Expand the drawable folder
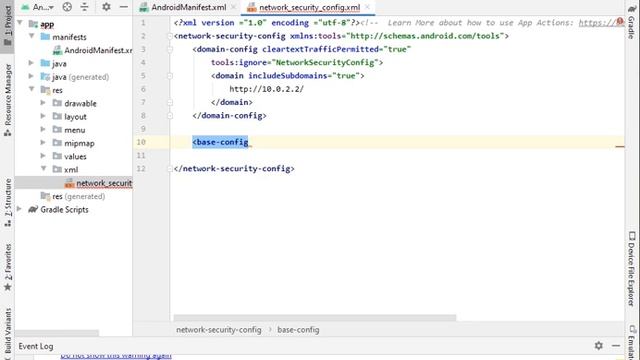The image size is (640, 360). point(43,103)
